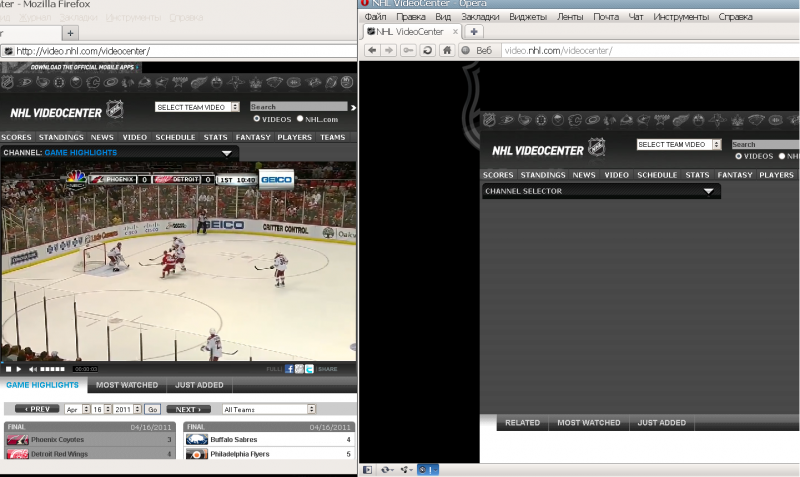
Task: Open day dropdown showing 16
Action: point(102,409)
